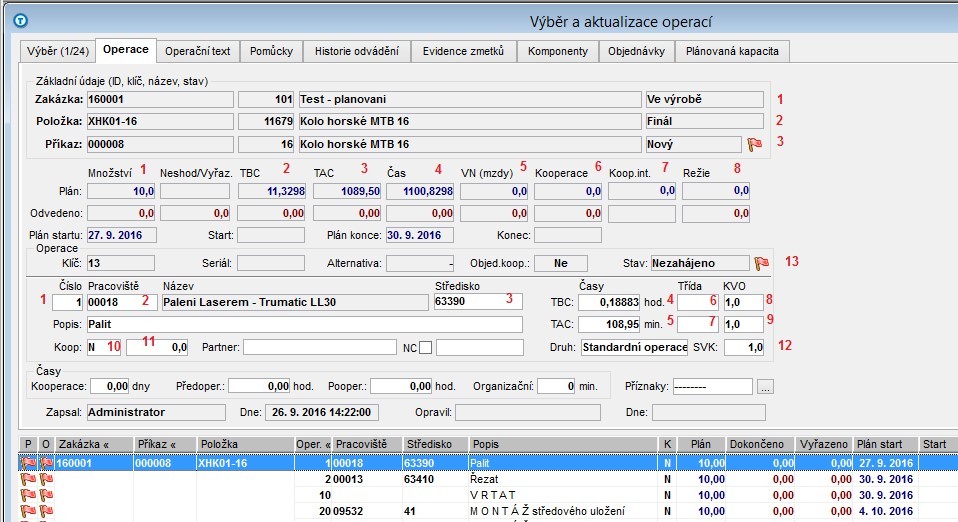Click the Příkaz field 000008
This screenshot has height=522, width=958.
[x=160, y=145]
